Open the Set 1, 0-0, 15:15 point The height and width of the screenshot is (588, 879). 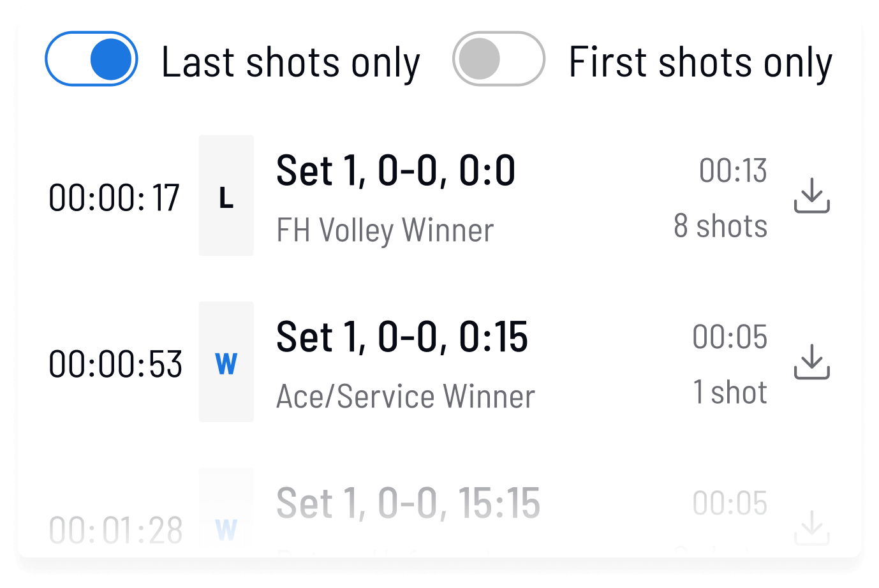[408, 503]
